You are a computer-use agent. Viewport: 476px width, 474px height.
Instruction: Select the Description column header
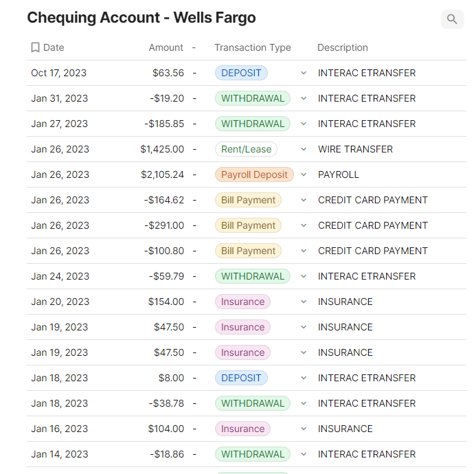[342, 47]
